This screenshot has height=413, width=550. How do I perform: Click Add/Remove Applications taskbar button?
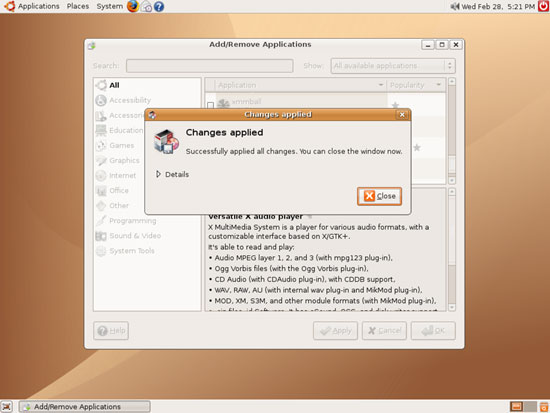pos(85,407)
